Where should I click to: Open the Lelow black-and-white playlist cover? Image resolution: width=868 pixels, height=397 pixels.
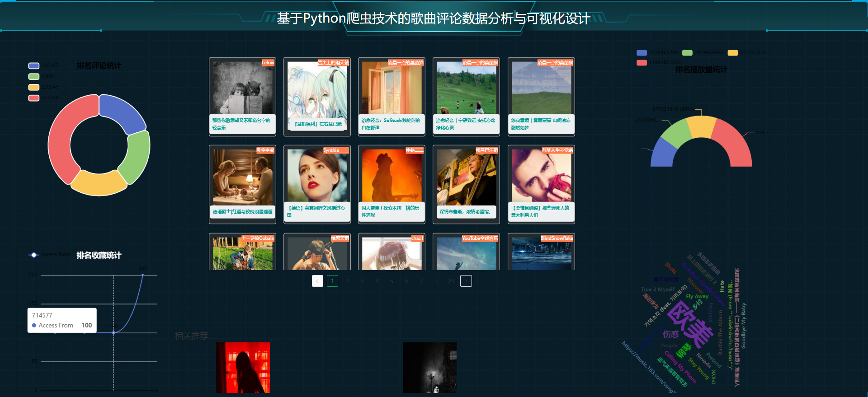243,88
